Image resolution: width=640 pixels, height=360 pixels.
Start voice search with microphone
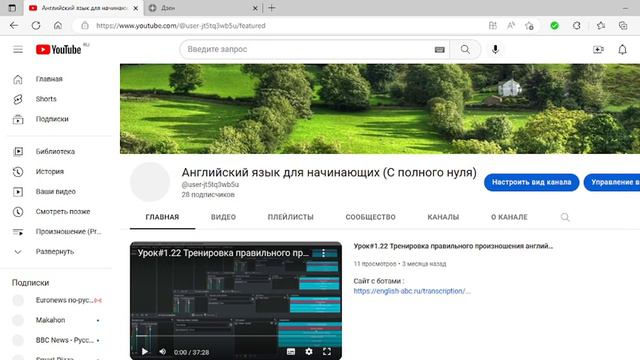[x=495, y=49]
